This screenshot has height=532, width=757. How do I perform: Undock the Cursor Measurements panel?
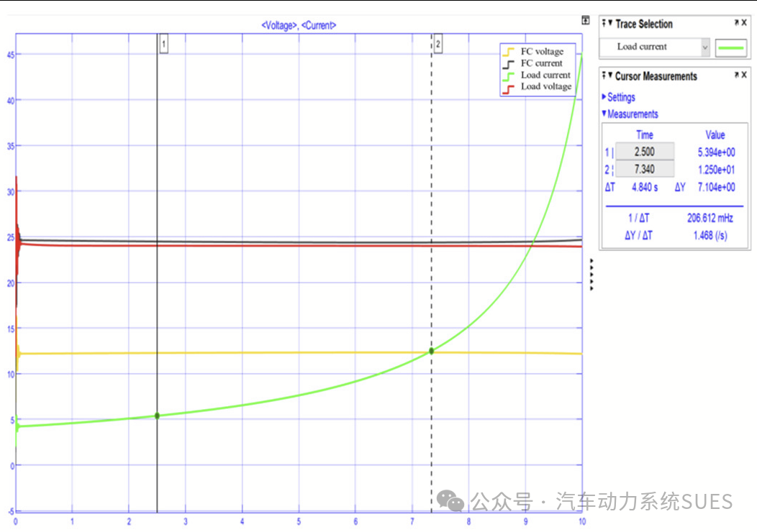pos(736,75)
